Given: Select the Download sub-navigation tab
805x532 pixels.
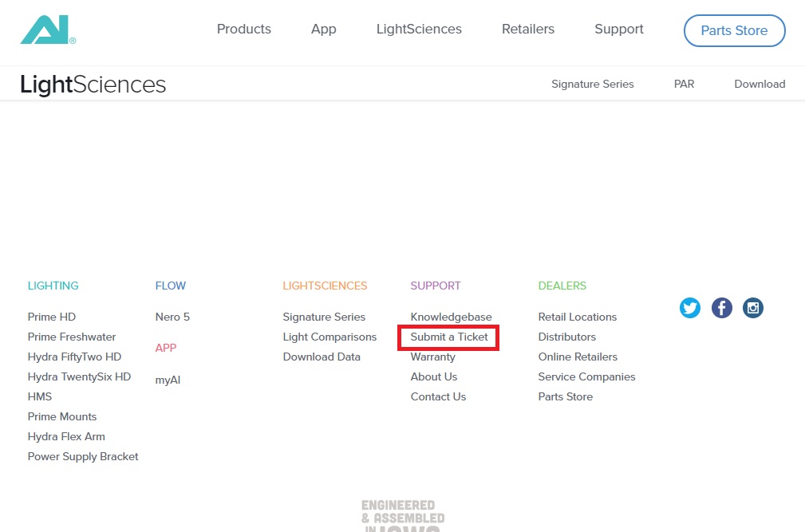Looking at the screenshot, I should [x=760, y=84].
